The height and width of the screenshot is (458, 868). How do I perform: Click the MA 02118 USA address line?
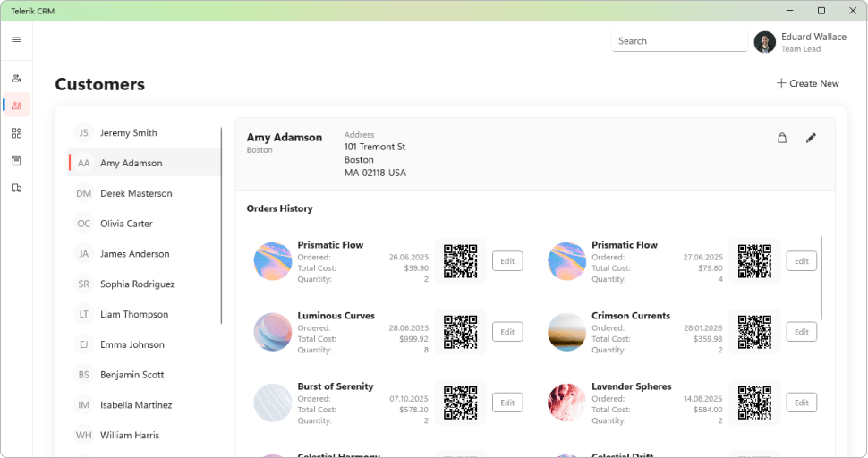[x=375, y=173]
